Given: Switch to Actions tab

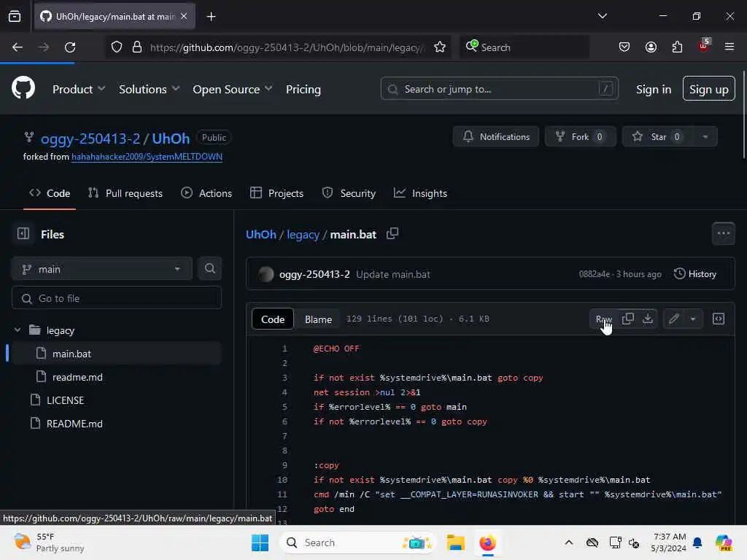Looking at the screenshot, I should (x=206, y=192).
